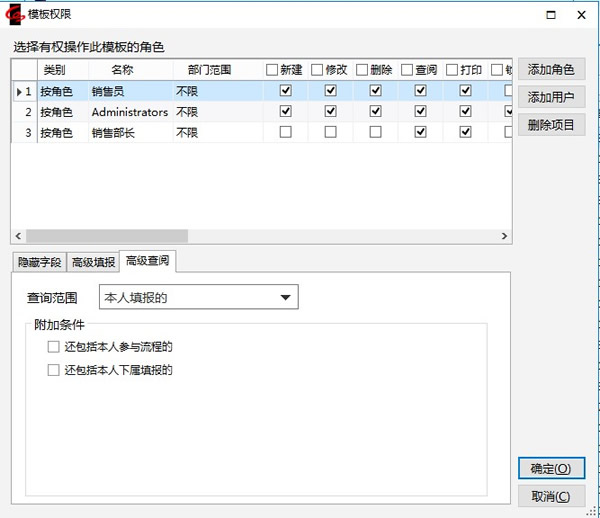The image size is (600, 518).
Task: Switch to the 隐藏字段 tab
Action: click(40, 263)
